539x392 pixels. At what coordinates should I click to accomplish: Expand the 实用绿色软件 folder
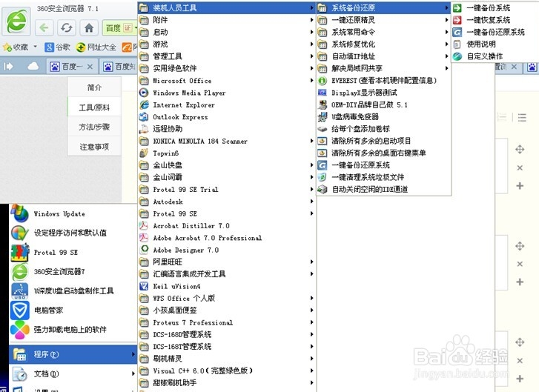(227, 68)
